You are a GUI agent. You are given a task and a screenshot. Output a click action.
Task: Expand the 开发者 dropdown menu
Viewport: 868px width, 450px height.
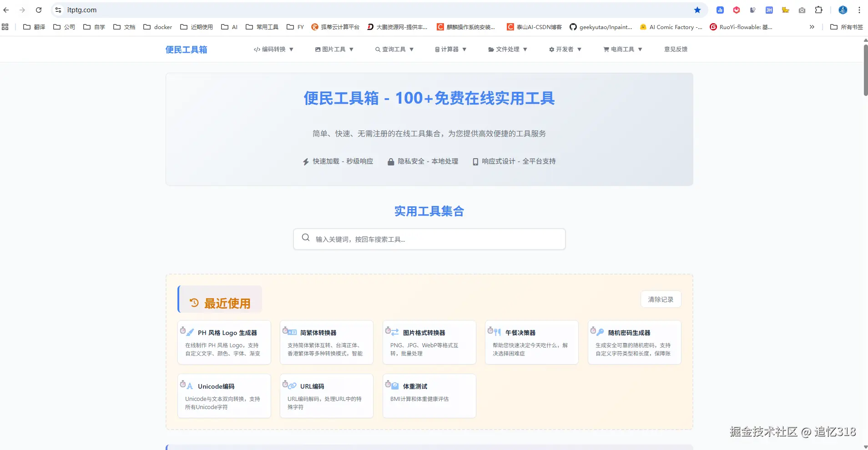[565, 49]
